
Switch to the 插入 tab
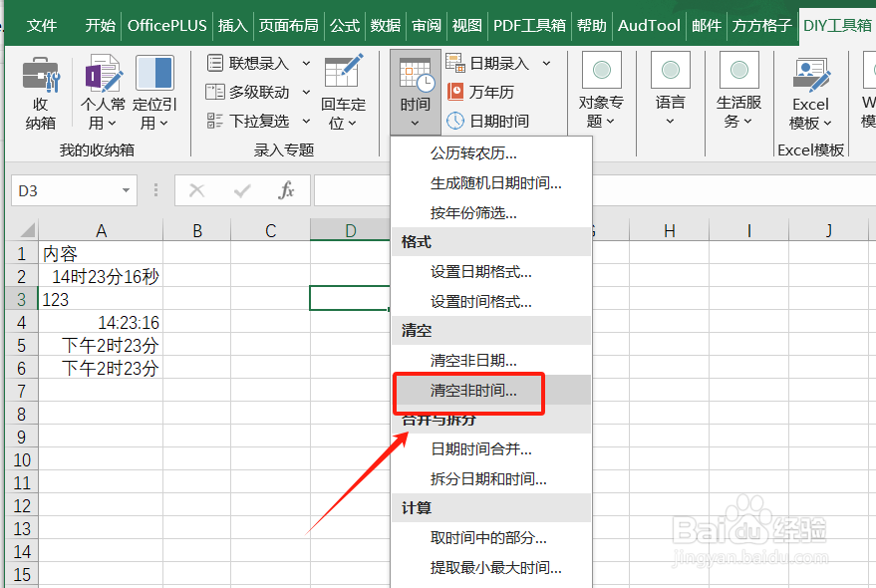point(233,25)
